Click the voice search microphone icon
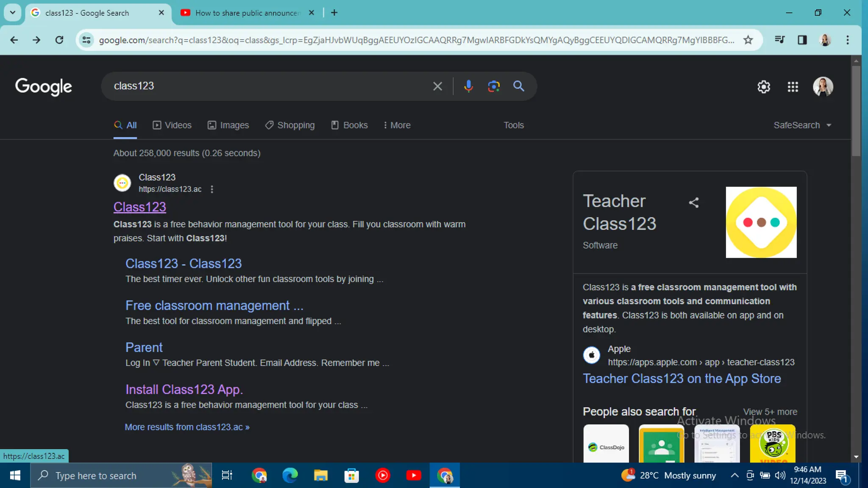This screenshot has width=868, height=488. [468, 86]
